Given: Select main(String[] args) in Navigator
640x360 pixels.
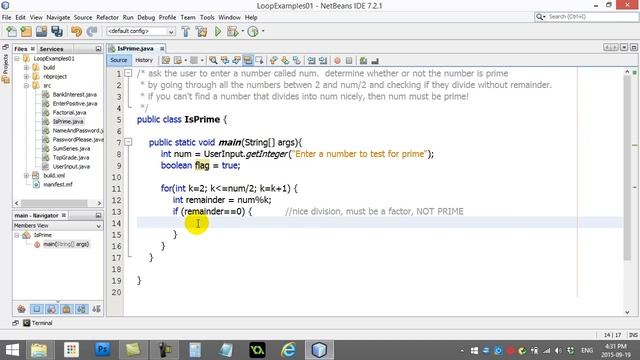Looking at the screenshot, I should click(x=66, y=244).
